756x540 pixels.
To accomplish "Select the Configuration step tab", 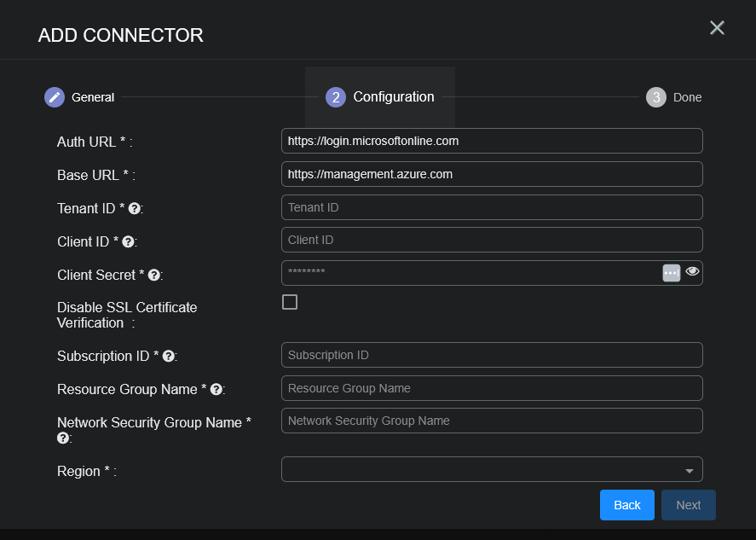I will tap(380, 97).
